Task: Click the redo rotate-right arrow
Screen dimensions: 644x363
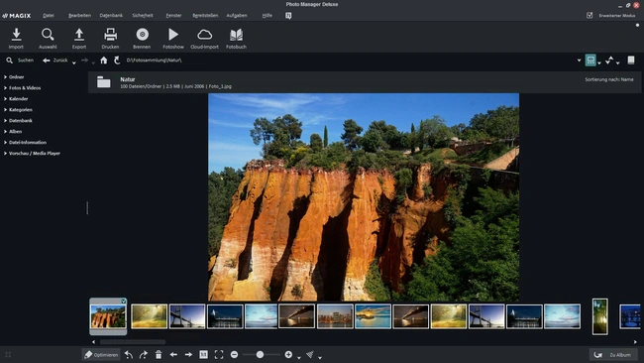Action: click(144, 354)
